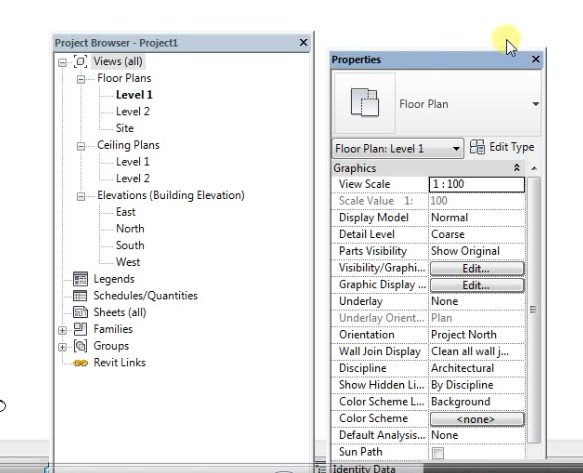Open the Level 2 floor plan view

pyautogui.click(x=133, y=112)
